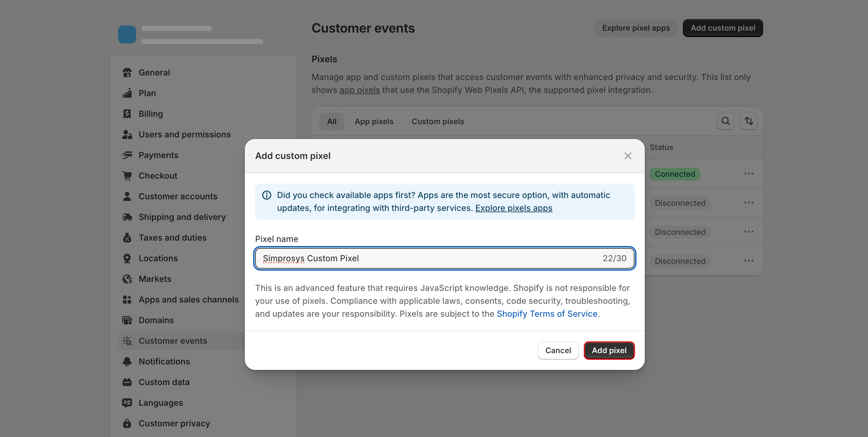
Task: Click the Markets globe icon
Action: [127, 279]
